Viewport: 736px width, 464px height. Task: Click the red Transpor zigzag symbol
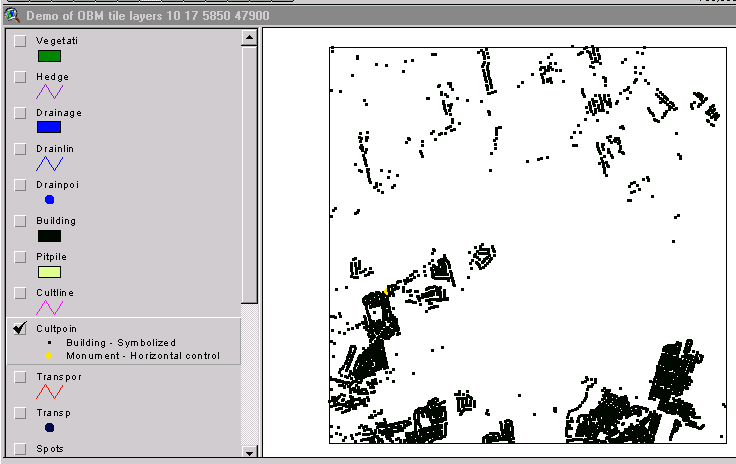49,392
